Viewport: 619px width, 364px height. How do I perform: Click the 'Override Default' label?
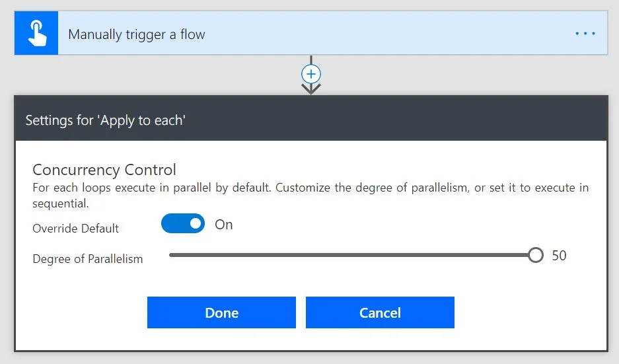click(x=76, y=229)
